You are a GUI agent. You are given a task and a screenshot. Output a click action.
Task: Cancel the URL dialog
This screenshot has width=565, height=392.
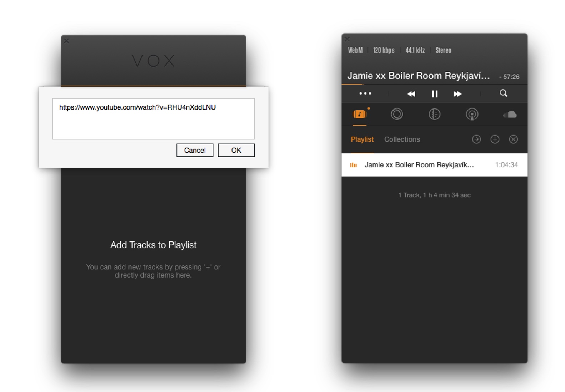(195, 150)
